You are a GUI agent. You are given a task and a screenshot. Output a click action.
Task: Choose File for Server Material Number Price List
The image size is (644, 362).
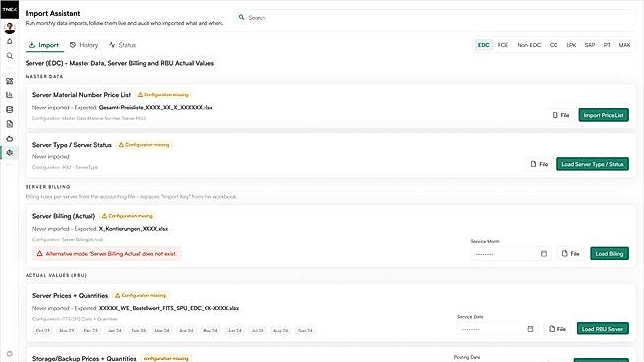pyautogui.click(x=561, y=115)
